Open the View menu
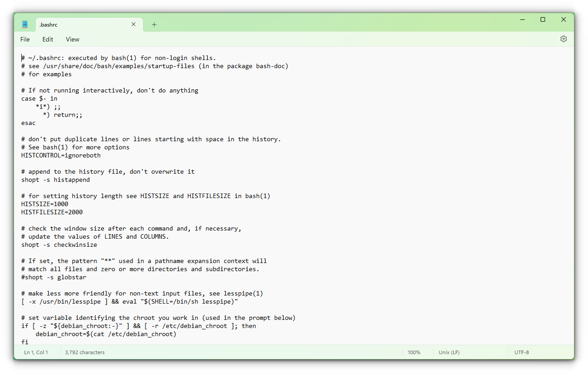Viewport: 588px width, 374px height. 72,39
